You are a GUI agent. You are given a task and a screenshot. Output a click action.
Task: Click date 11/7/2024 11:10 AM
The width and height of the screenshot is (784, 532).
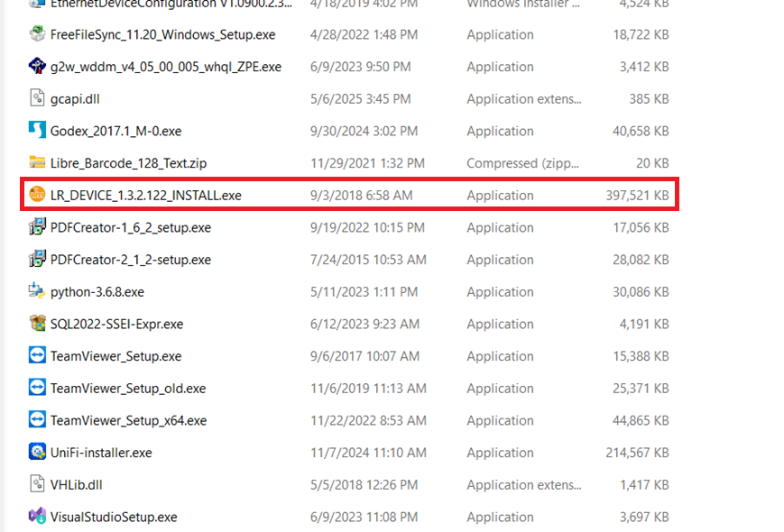(x=368, y=453)
